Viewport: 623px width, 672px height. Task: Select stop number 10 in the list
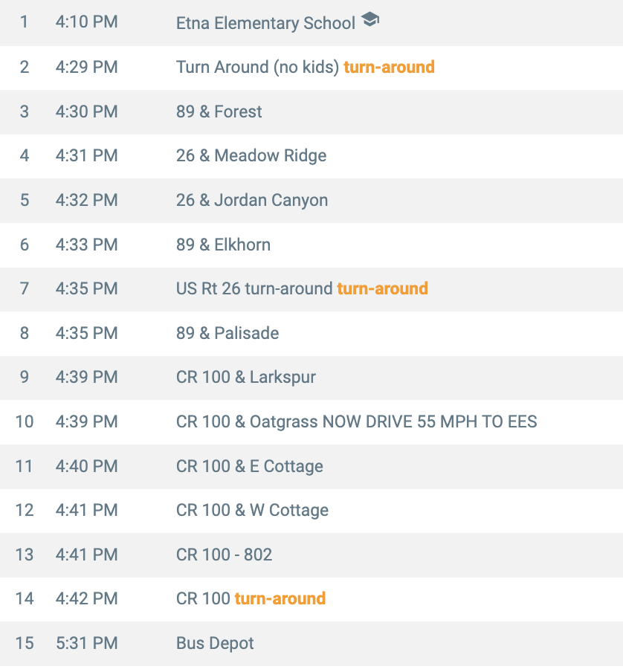tap(25, 421)
